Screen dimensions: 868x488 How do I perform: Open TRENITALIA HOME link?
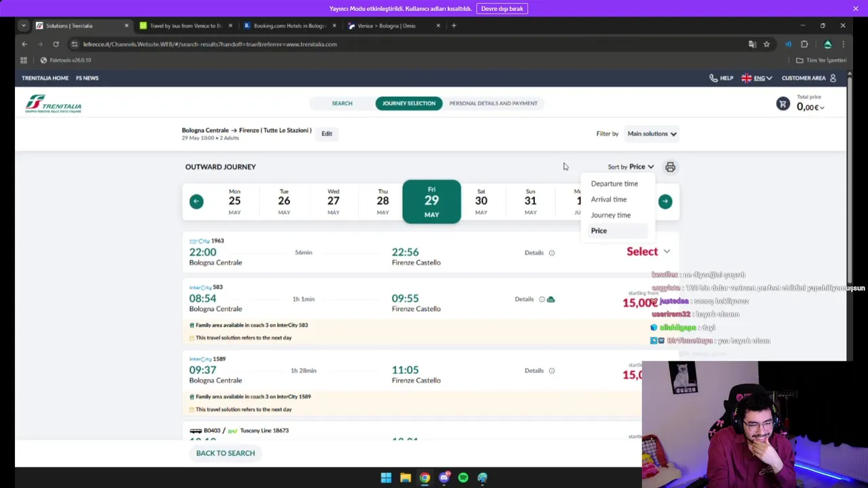[45, 78]
